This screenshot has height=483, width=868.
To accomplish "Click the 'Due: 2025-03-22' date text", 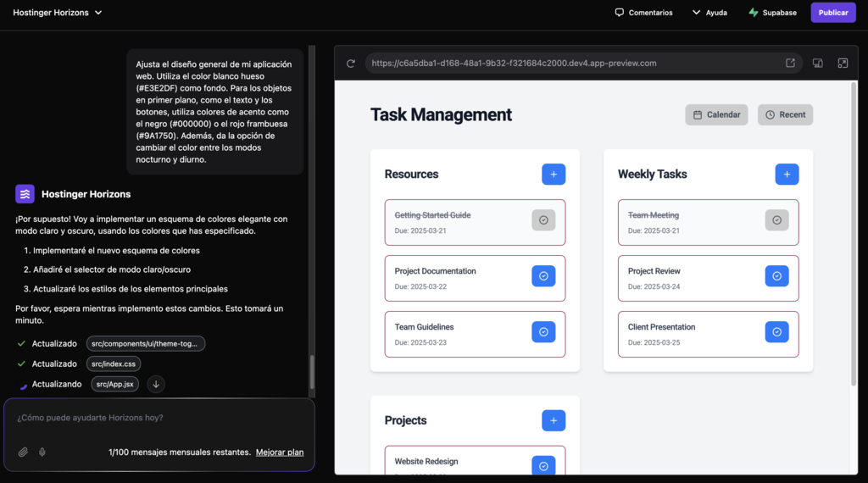I will tap(420, 286).
